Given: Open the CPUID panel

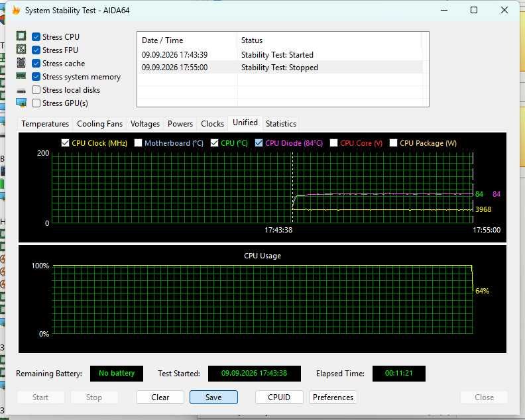Looking at the screenshot, I should 279,397.
